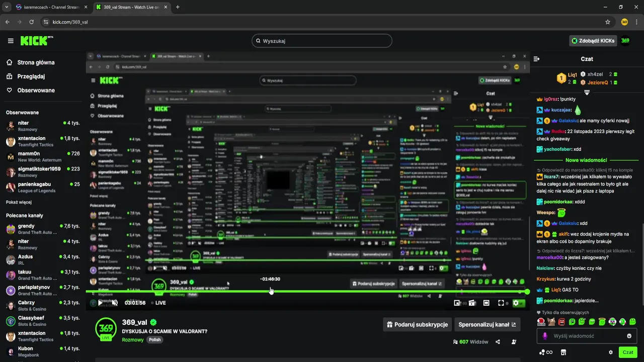The height and width of the screenshot is (362, 644).
Task: Unmute the video player volume
Action: point(115,303)
